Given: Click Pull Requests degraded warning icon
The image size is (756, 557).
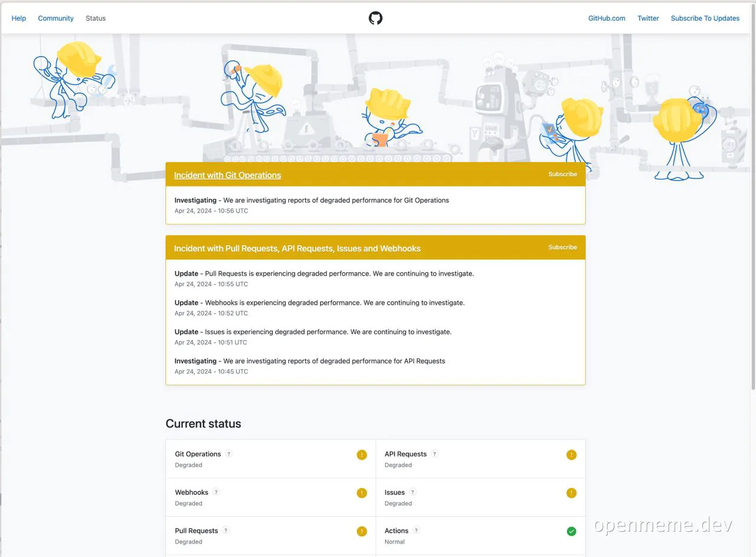Looking at the screenshot, I should pos(361,532).
